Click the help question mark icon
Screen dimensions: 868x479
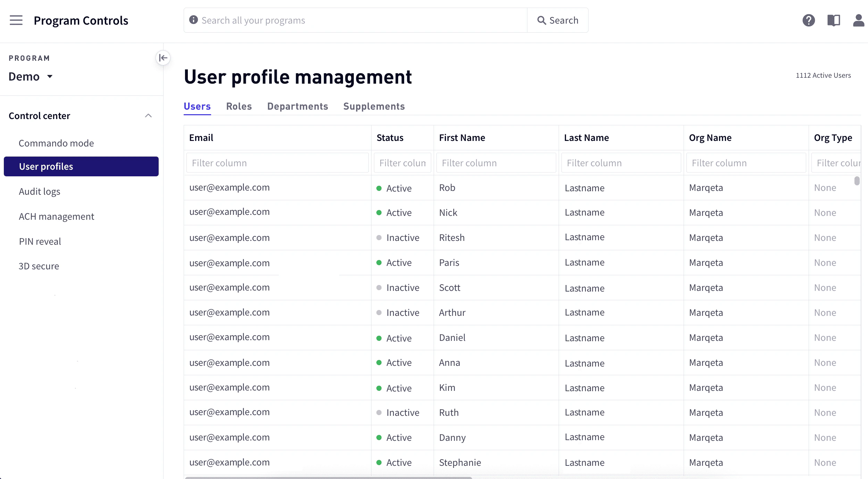[809, 20]
